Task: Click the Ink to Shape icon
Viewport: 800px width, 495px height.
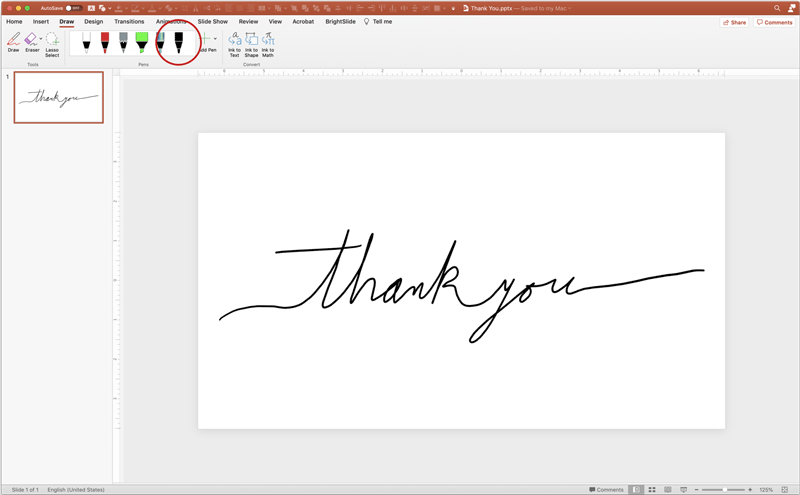Action: pos(252,44)
